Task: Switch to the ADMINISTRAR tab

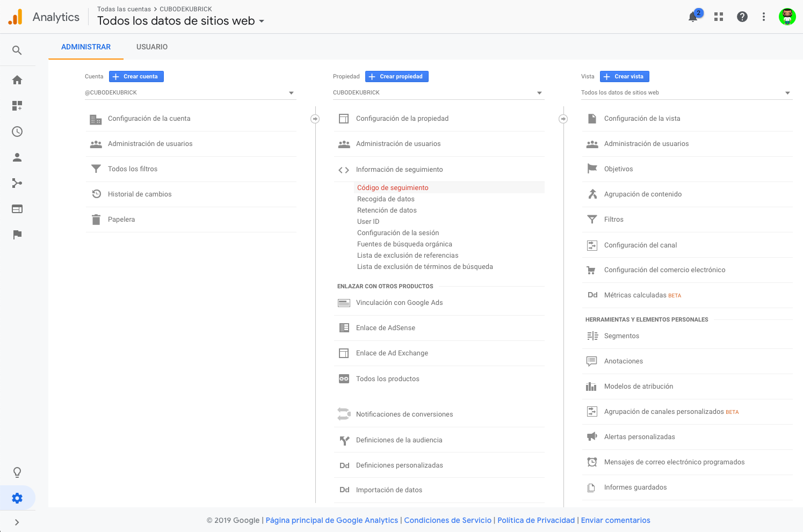Action: click(86, 47)
